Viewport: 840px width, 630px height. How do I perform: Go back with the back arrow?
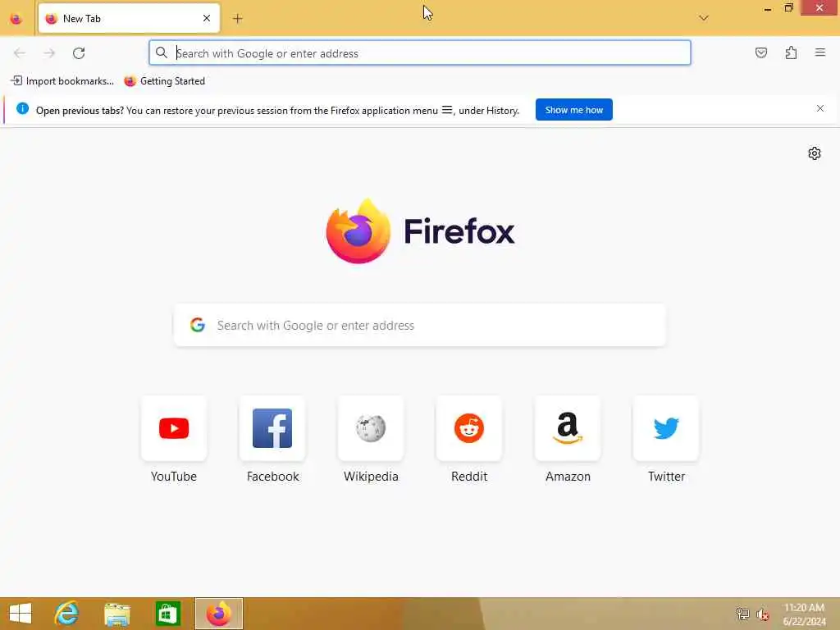coord(20,53)
